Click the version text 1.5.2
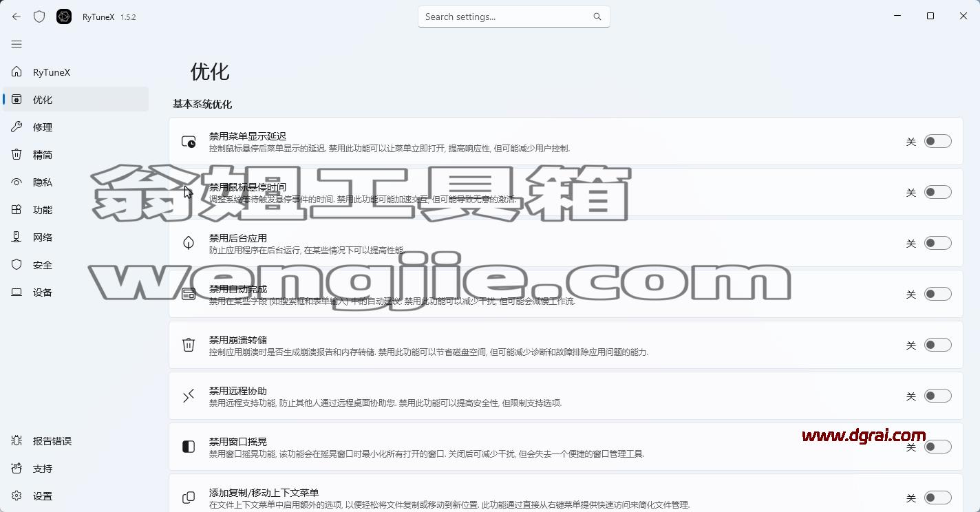Image resolution: width=980 pixels, height=512 pixels. [128, 17]
